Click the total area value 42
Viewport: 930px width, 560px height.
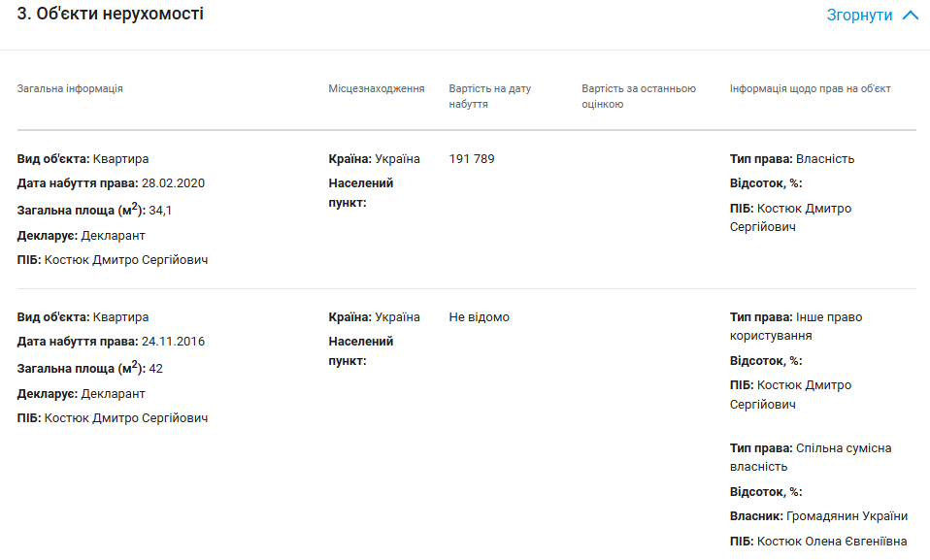coord(156,368)
